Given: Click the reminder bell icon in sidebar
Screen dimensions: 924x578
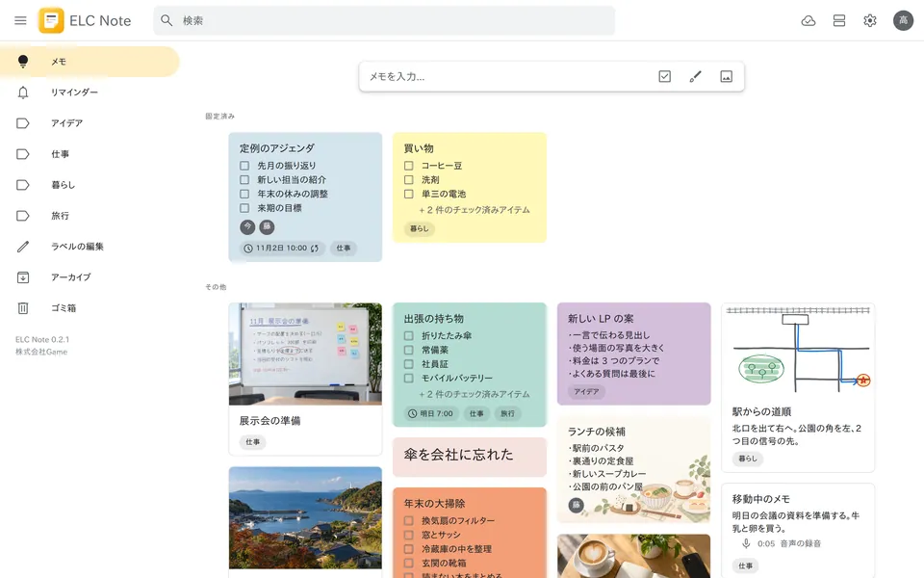Looking at the screenshot, I should coord(23,92).
